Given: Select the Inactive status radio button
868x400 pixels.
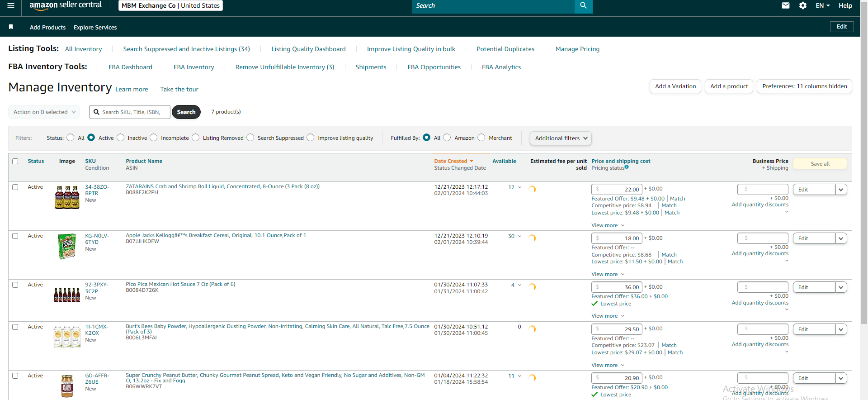Looking at the screenshot, I should (120, 138).
